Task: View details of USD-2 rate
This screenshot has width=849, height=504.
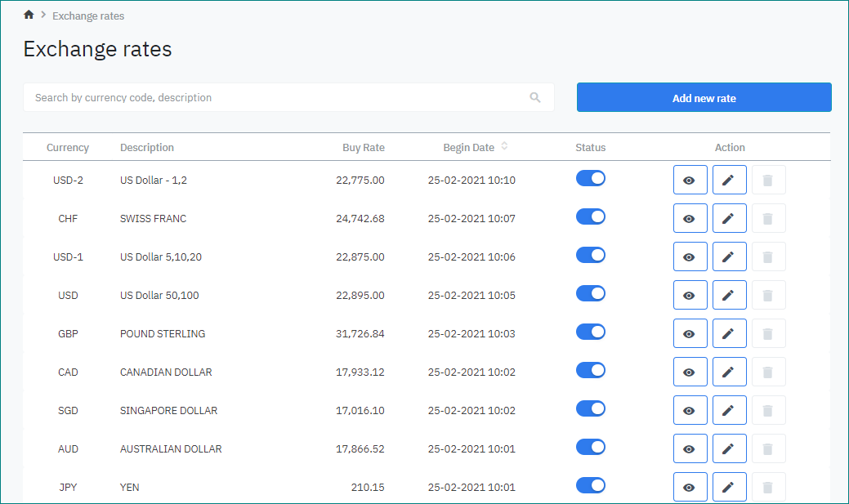Action: pos(690,180)
